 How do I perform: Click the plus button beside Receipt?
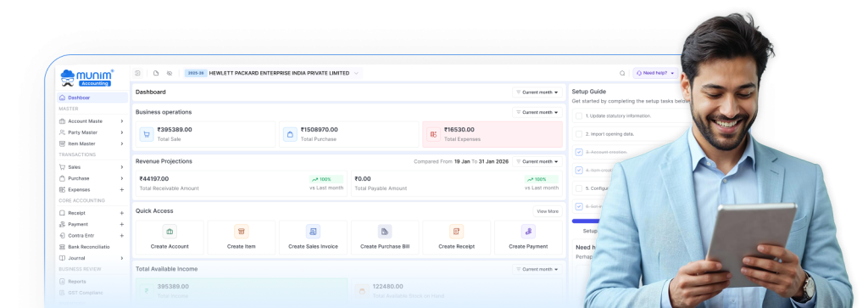(x=122, y=213)
